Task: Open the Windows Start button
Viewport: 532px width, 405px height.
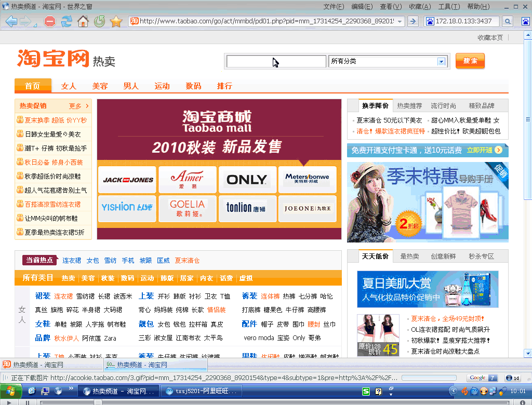Action: pyautogui.click(x=11, y=391)
